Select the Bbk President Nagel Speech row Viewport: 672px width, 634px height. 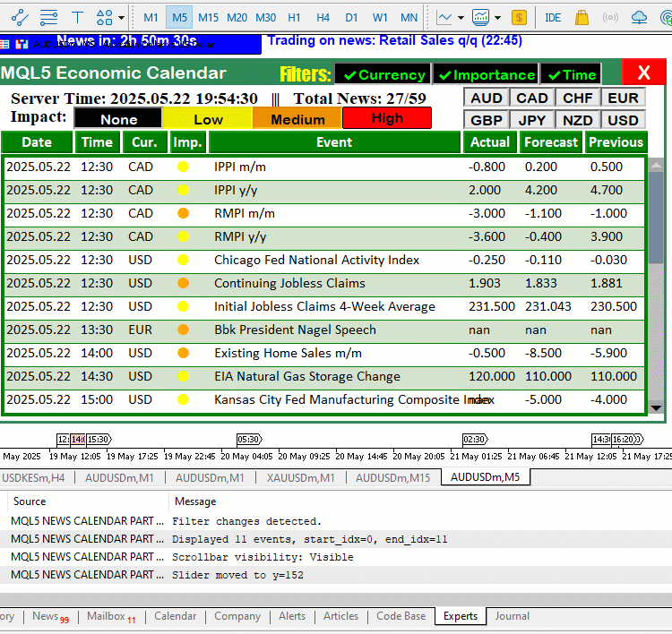click(x=324, y=330)
